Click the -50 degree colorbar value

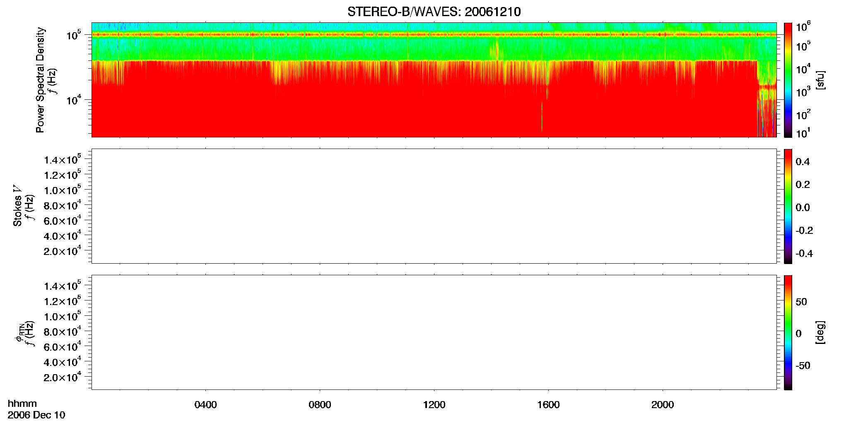pyautogui.click(x=803, y=366)
